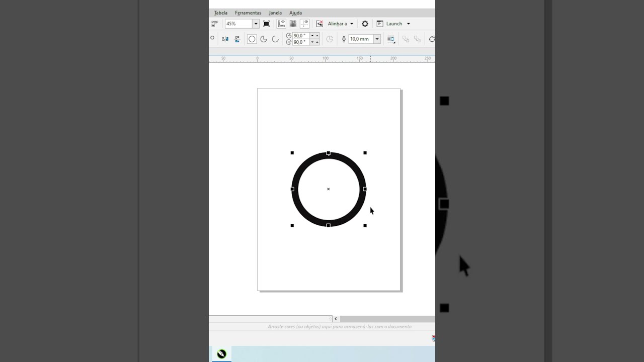Click the mirror vertically icon
The image size is (644, 362).
(x=237, y=39)
